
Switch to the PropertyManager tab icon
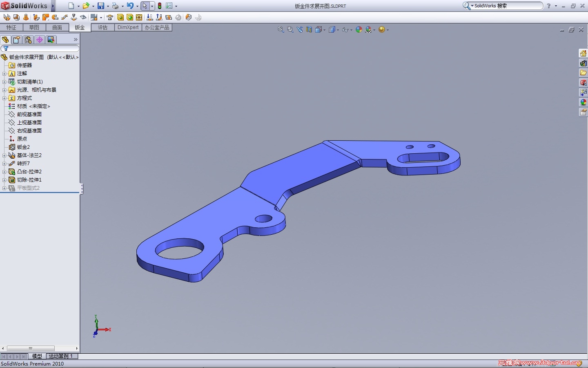(x=17, y=40)
